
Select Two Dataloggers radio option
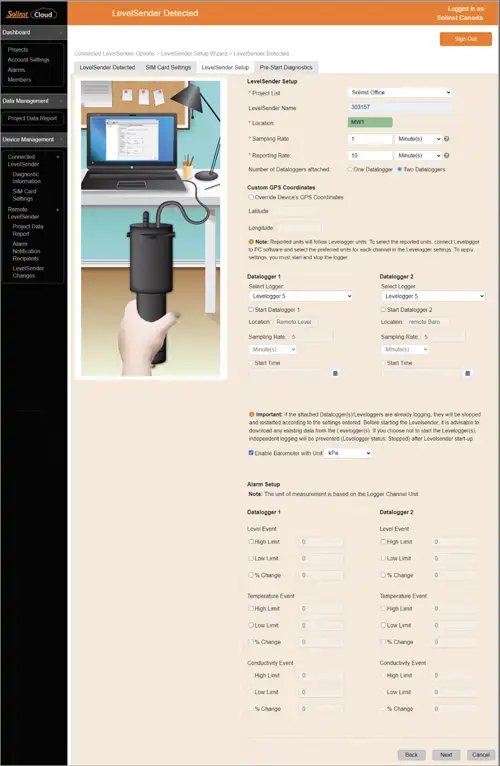[x=399, y=170]
